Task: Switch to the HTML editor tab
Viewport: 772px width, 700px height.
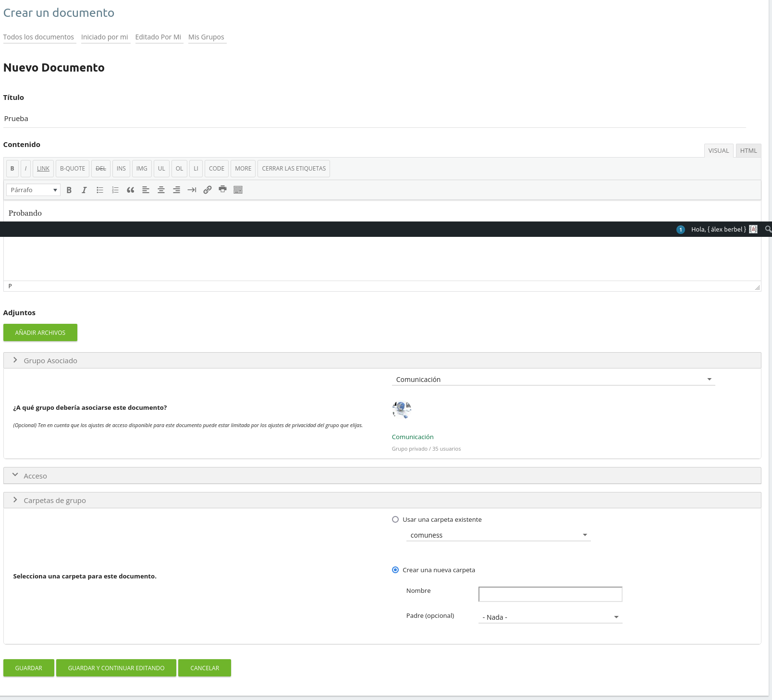Action: pyautogui.click(x=748, y=151)
